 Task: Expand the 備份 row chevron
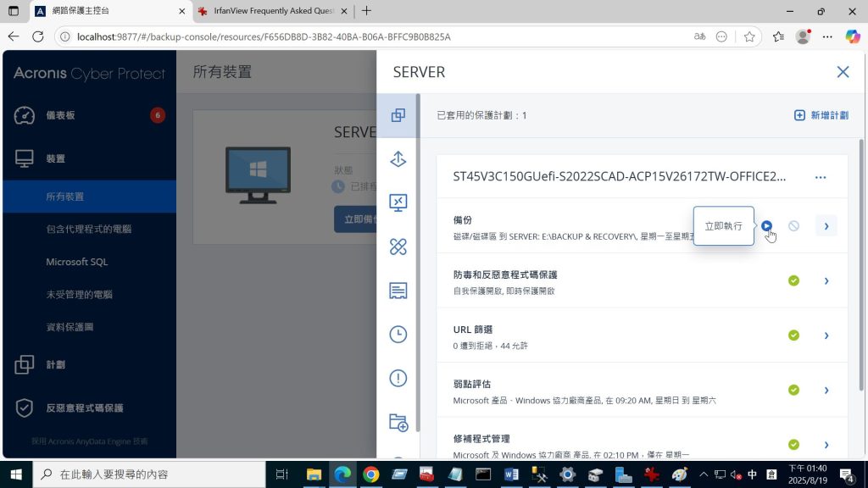coord(826,225)
